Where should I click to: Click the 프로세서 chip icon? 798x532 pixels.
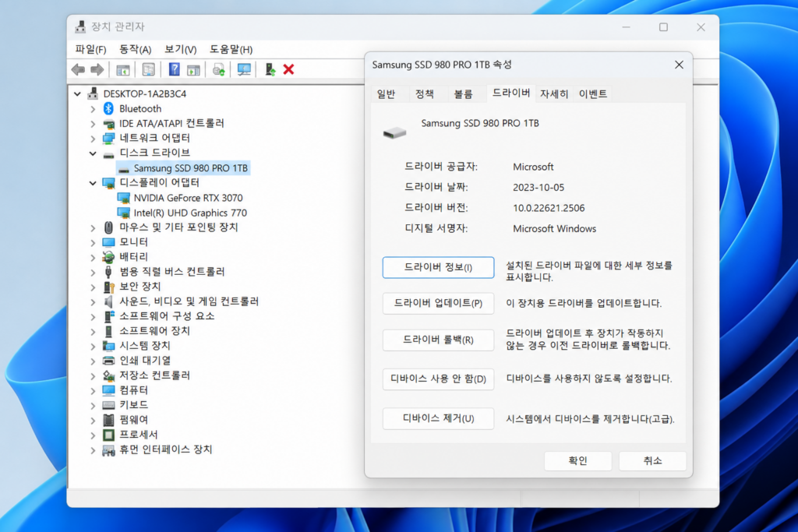(108, 435)
